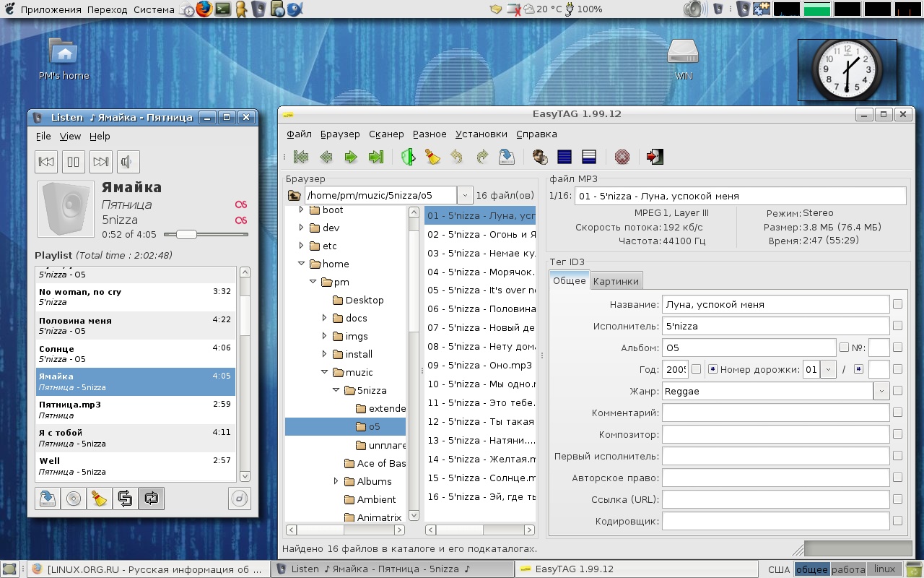This screenshot has height=578, width=924.
Task: Tick the checkbox beside Авторское право field
Action: click(897, 478)
